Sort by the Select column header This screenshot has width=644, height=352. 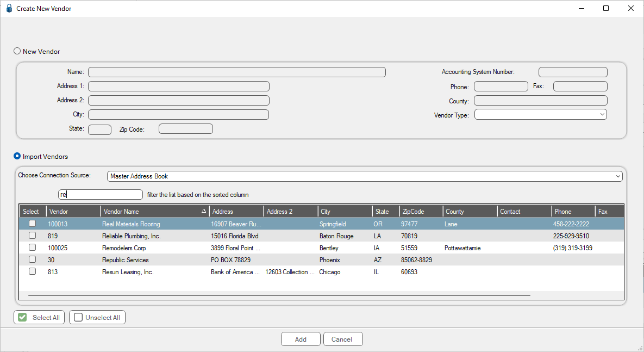[x=33, y=212]
